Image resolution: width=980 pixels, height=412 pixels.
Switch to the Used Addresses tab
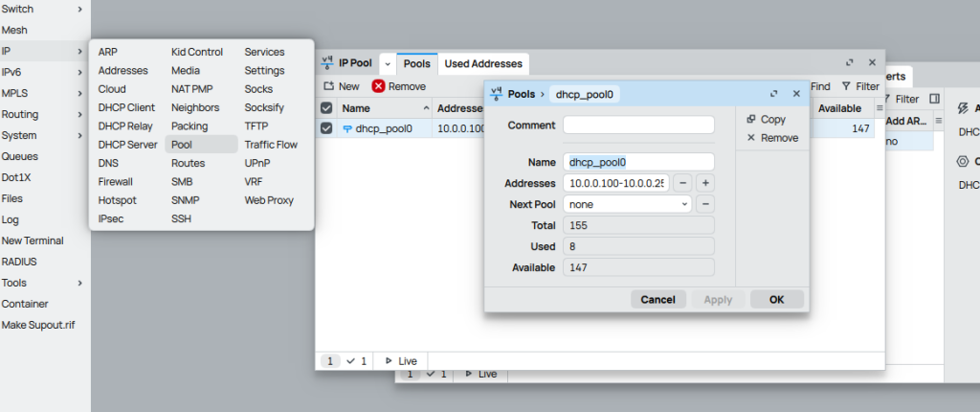(483, 63)
